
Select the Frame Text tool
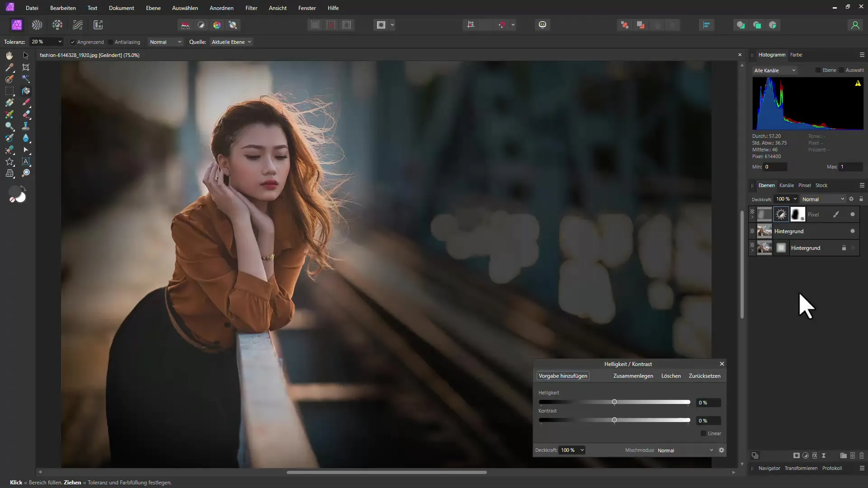(26, 161)
